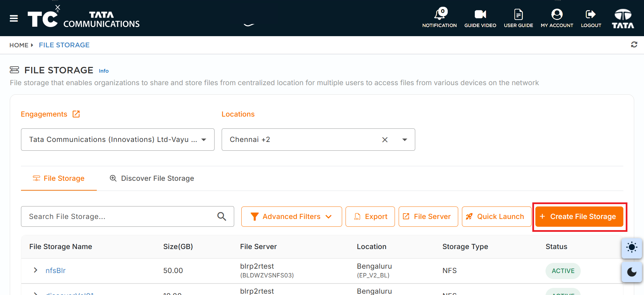Screen dimensions: 644x295
Task: Switch to light theme sun icon
Action: (631, 248)
